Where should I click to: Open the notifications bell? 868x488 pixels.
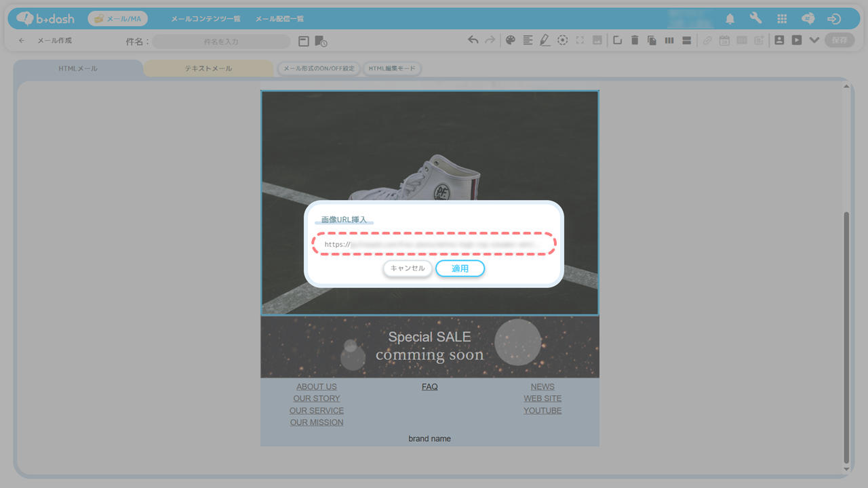pyautogui.click(x=730, y=19)
